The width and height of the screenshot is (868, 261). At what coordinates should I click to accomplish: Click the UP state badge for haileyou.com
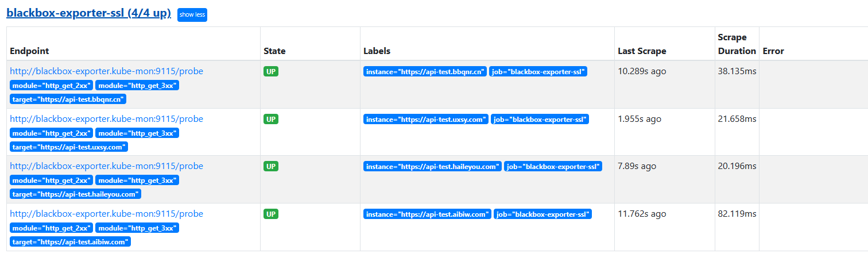click(x=271, y=166)
